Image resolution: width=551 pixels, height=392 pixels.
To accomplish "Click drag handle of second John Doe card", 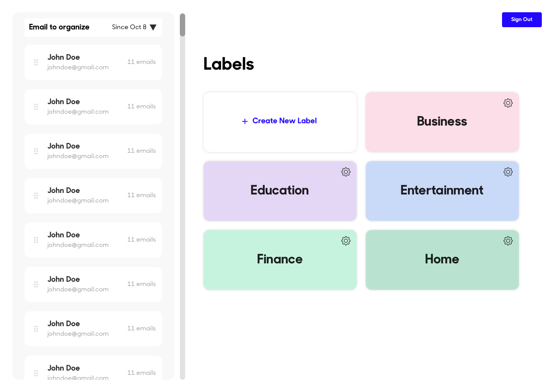I will [36, 107].
